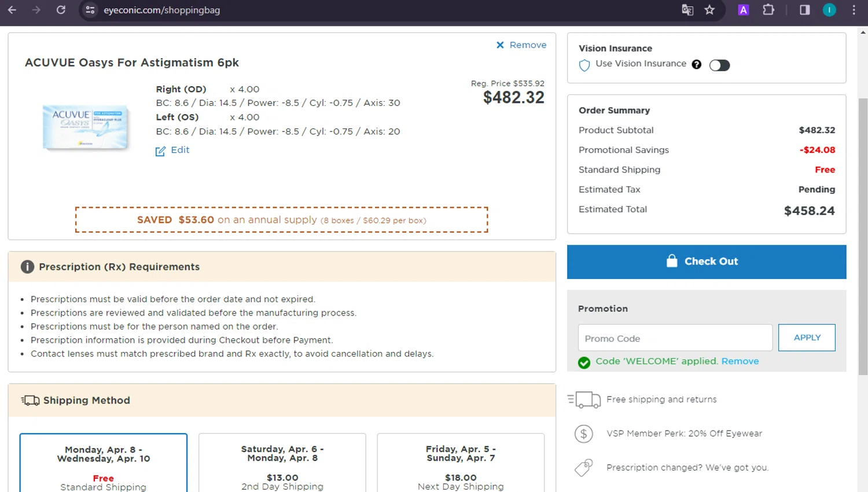
Task: Remove the WELCOME promo code
Action: tap(740, 361)
